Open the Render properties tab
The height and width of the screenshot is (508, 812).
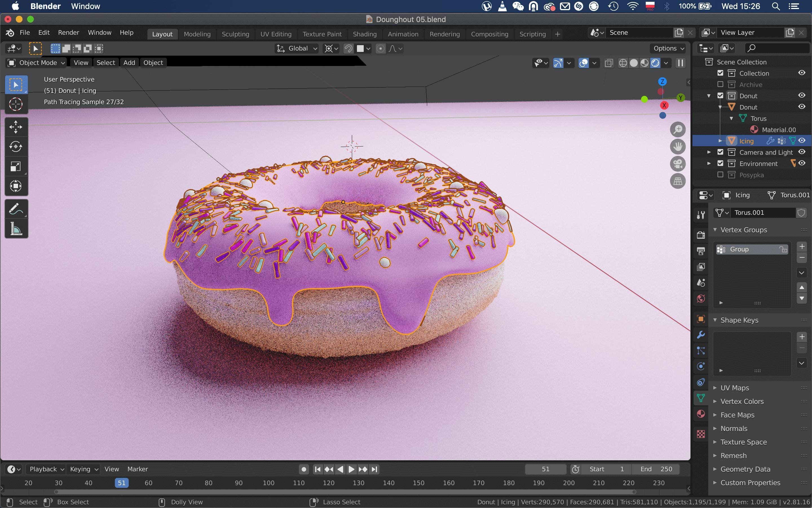tap(701, 235)
